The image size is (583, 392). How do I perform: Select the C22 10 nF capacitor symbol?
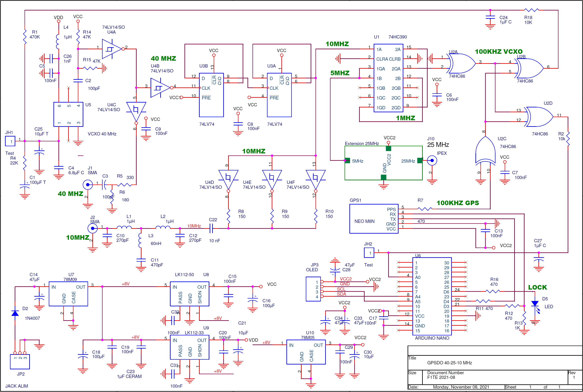point(211,228)
